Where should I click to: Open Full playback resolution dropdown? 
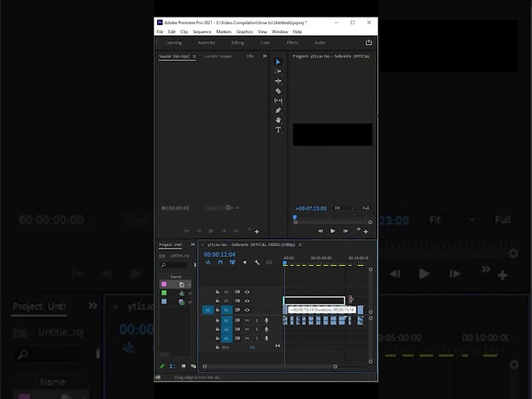(366, 208)
